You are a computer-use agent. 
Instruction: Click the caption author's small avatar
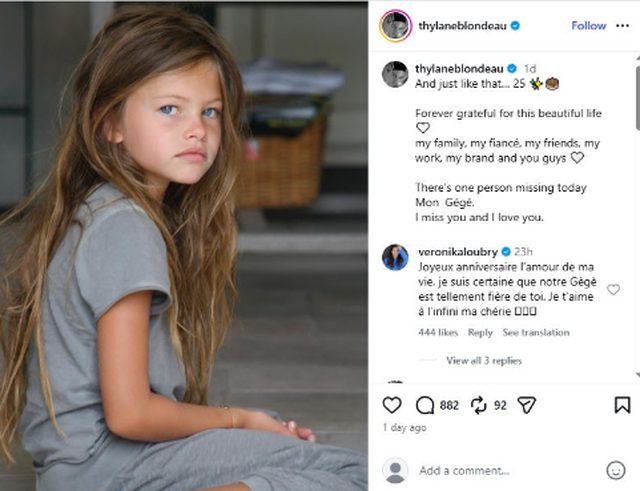[395, 74]
